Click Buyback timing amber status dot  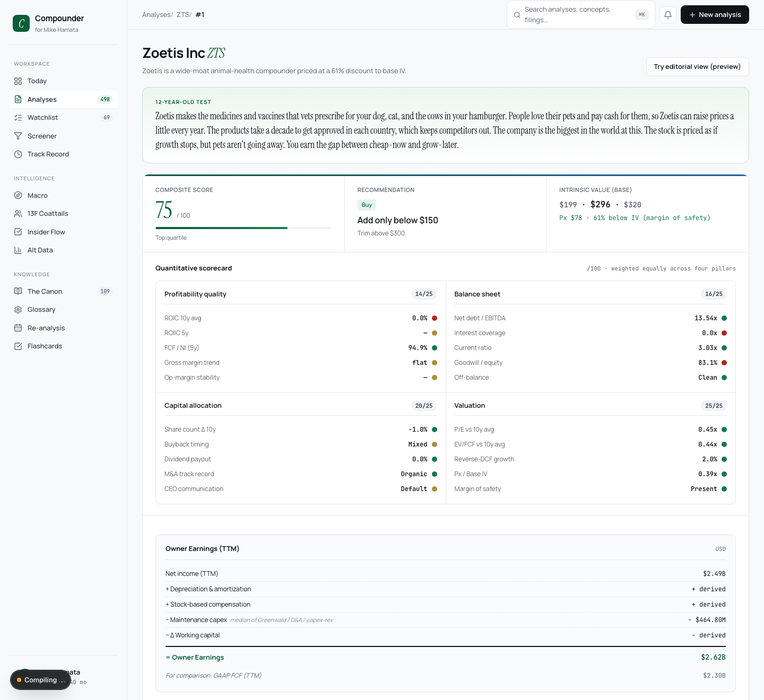point(435,444)
